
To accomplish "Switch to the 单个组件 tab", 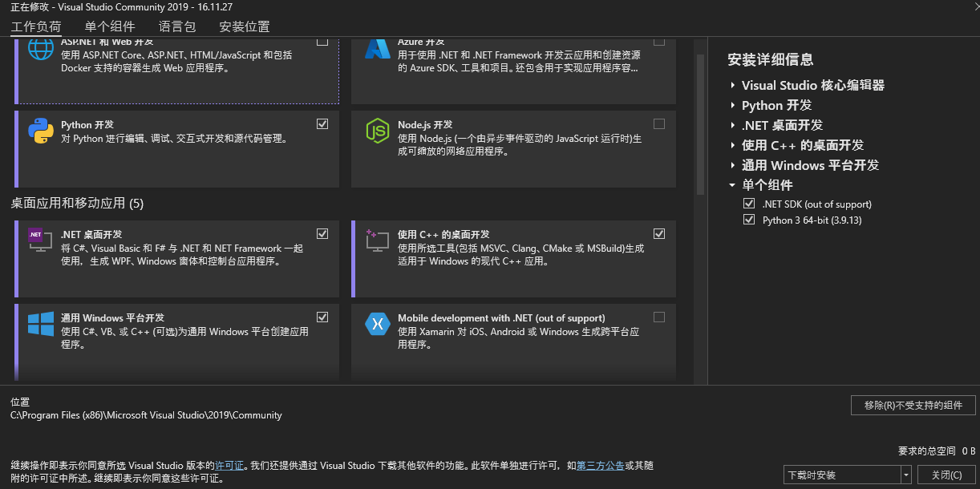I will pos(110,26).
